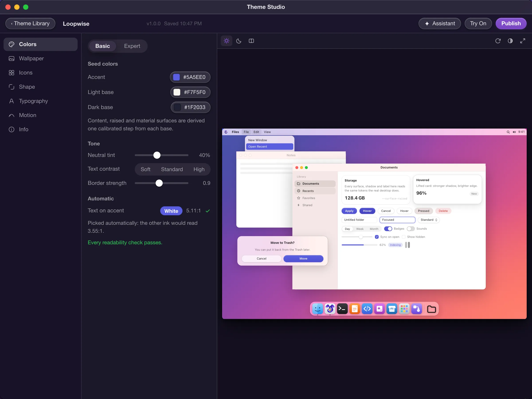Choose Open Recent in File menu
This screenshot has height=399, width=532.
(x=270, y=147)
